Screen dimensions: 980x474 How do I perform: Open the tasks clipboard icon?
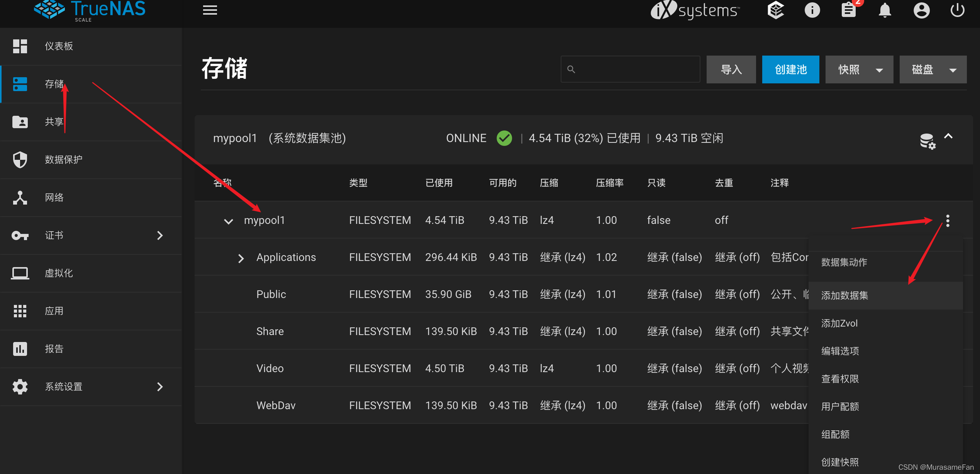(848, 10)
